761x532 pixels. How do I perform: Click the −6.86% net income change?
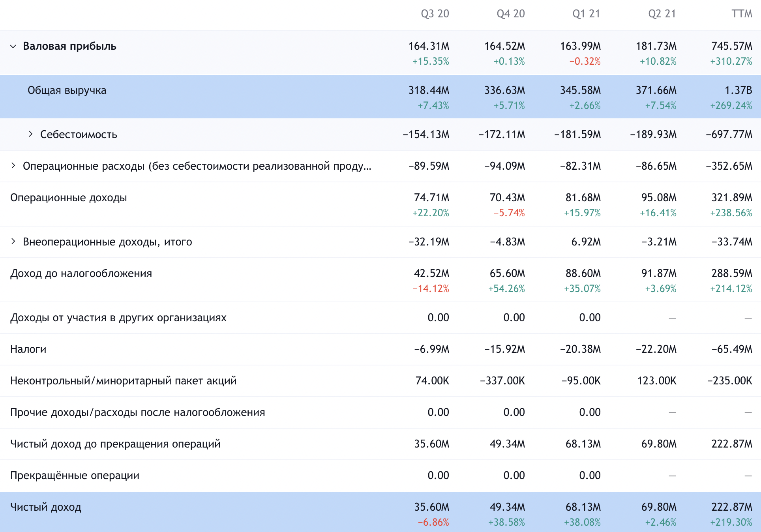[x=433, y=523]
